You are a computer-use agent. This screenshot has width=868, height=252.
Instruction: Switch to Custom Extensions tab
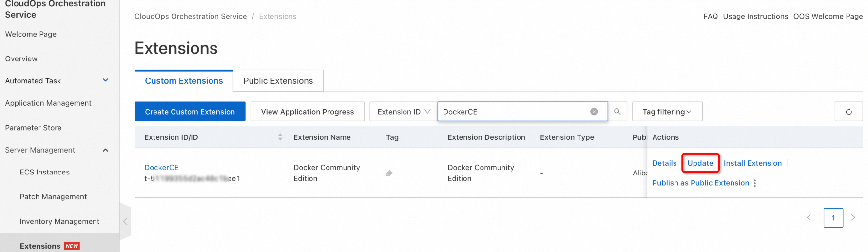(x=184, y=81)
